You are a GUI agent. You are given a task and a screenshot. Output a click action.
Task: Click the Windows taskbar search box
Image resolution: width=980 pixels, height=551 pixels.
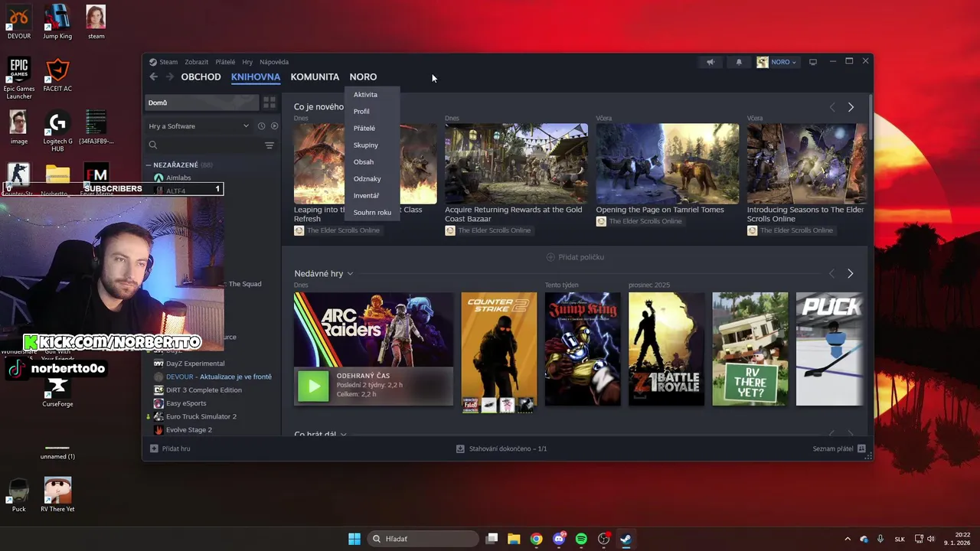tap(423, 539)
